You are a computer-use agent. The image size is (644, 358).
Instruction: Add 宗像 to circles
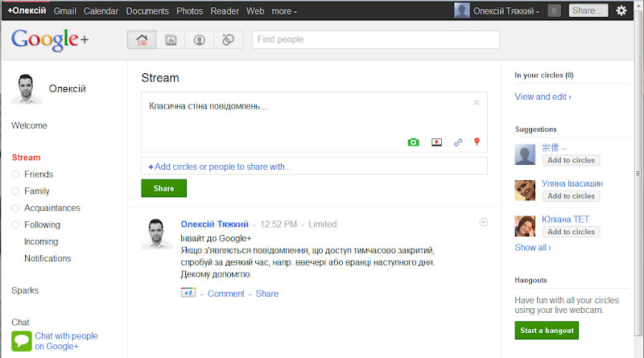(571, 160)
